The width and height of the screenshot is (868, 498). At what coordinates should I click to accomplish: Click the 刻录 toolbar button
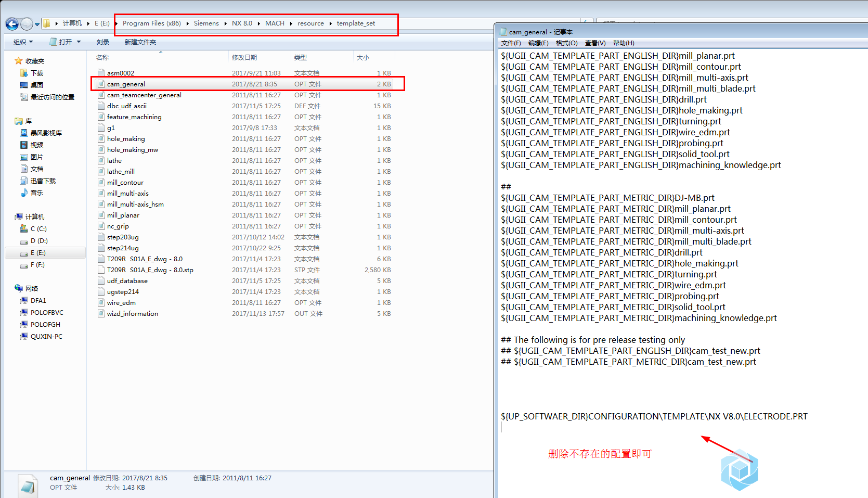[x=103, y=42]
